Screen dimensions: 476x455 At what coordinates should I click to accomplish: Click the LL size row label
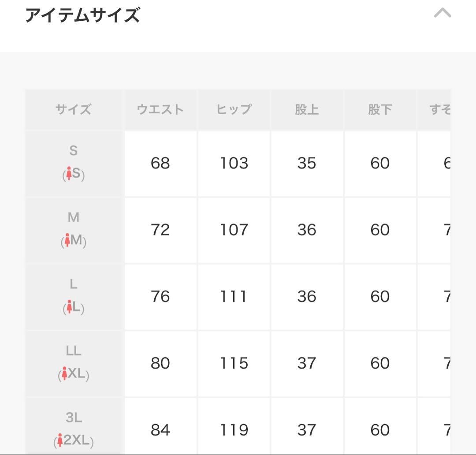(73, 351)
